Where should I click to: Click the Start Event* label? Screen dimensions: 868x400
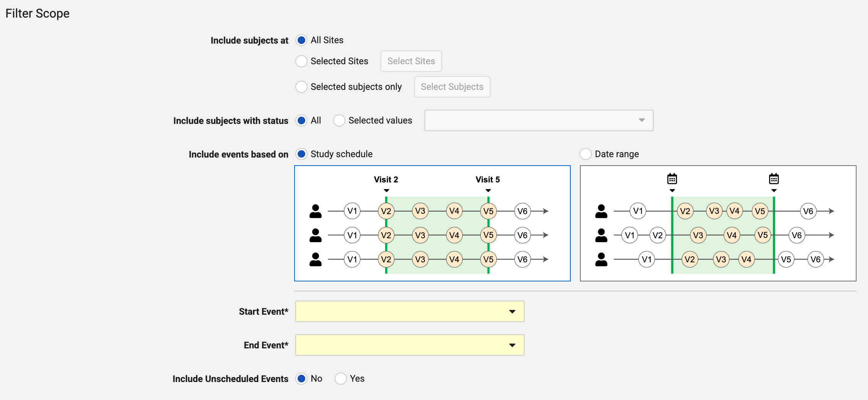pos(264,312)
